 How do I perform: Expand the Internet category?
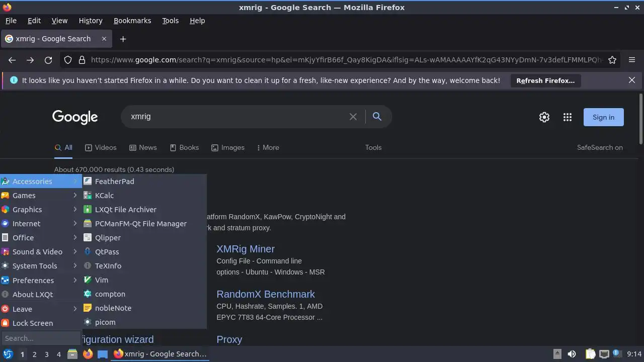tap(40, 224)
